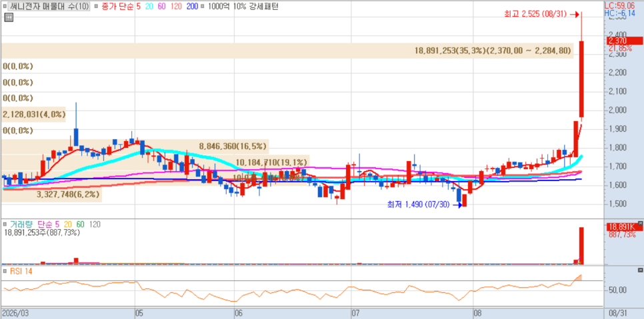This screenshot has height=319, width=644.
Task: Click the square marker before 1000억 10% 강세패턴
Action: (x=203, y=7)
